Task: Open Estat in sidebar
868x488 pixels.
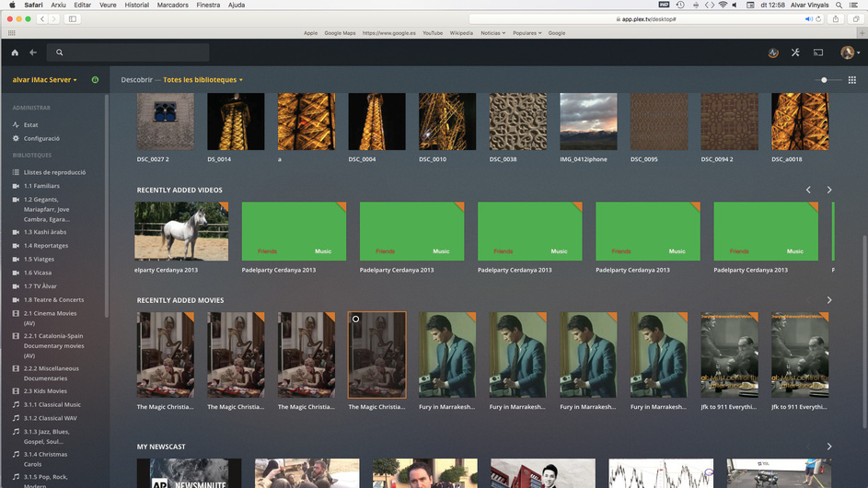Action: coord(30,125)
